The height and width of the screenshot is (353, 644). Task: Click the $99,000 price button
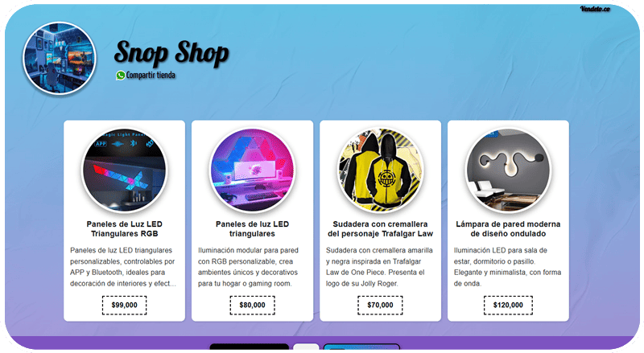[125, 305]
